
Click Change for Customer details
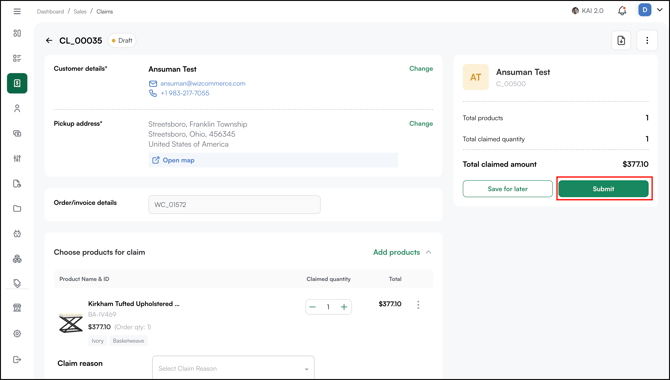coord(421,68)
